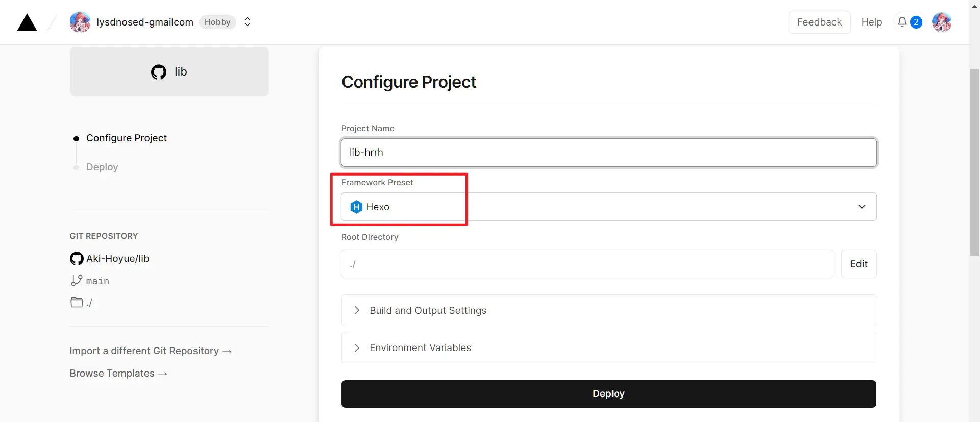Click the GIT REPOSITORY heading text
Image resolution: width=980 pixels, height=422 pixels.
(x=104, y=236)
